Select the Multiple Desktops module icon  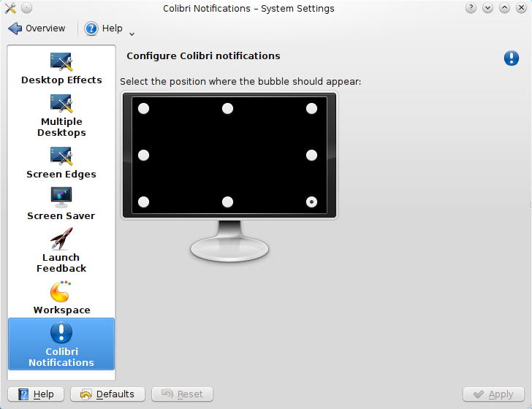pos(61,104)
